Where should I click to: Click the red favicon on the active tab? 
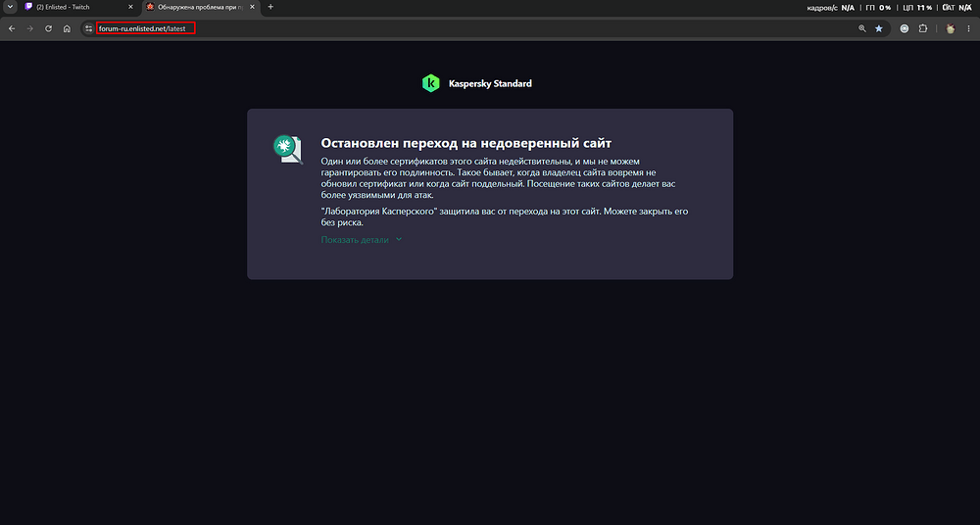tap(150, 7)
